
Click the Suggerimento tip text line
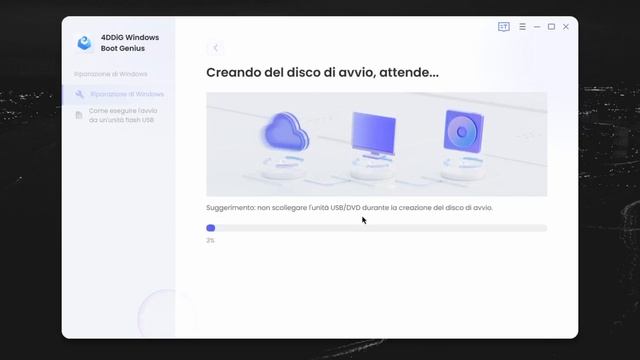[x=349, y=208]
